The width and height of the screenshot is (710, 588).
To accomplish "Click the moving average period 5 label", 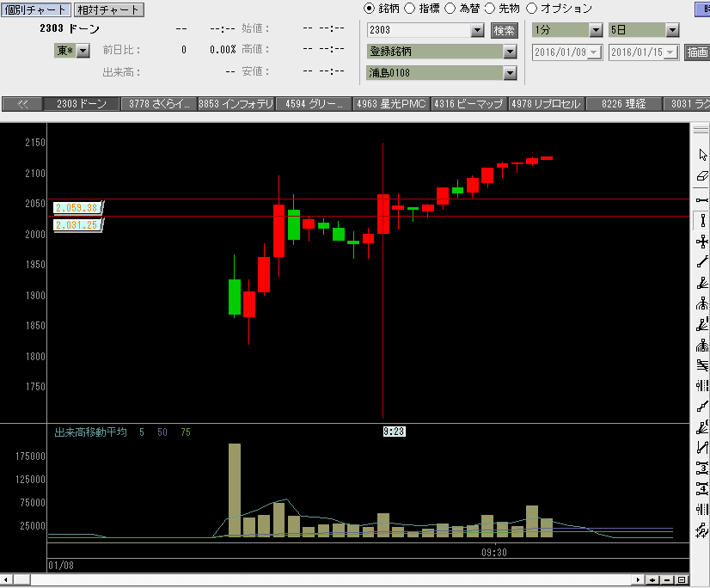I will tap(142, 432).
